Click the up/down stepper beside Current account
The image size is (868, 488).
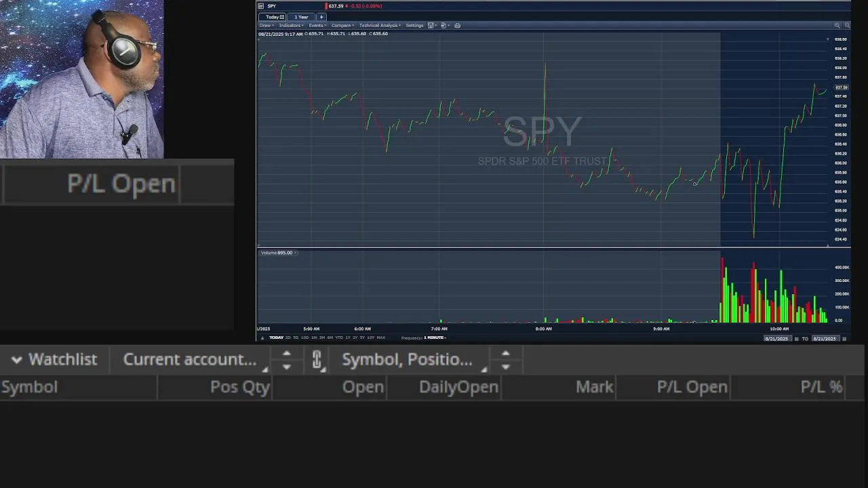pos(286,360)
